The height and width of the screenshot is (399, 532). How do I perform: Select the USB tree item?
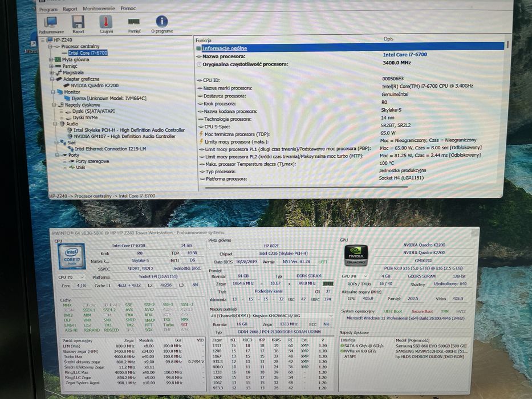point(80,168)
